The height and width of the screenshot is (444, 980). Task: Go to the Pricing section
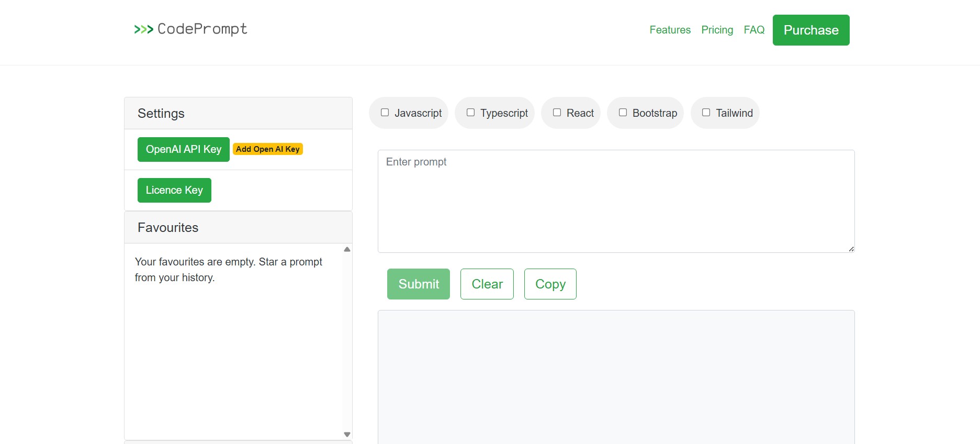click(x=717, y=30)
